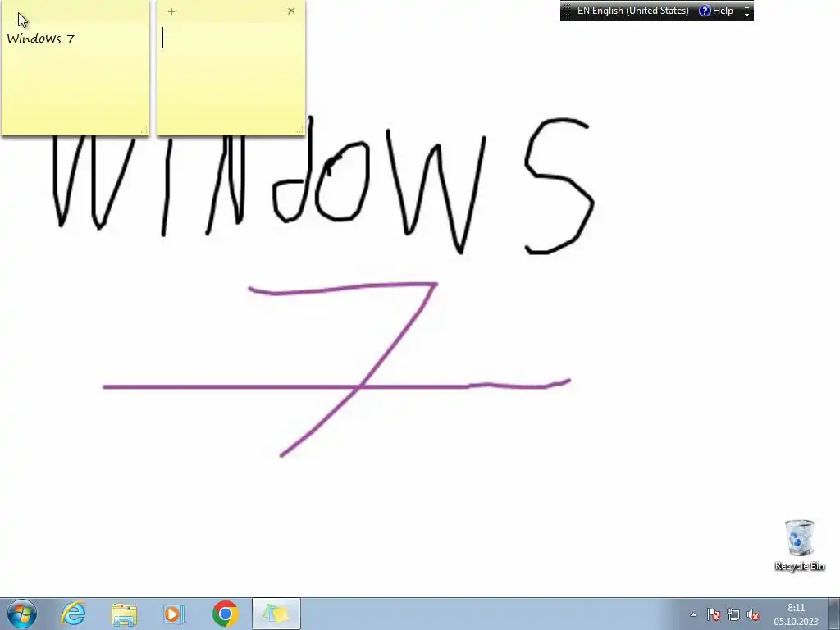Minimize the language bar
Viewport: 840px width, 630px height.
pos(746,7)
